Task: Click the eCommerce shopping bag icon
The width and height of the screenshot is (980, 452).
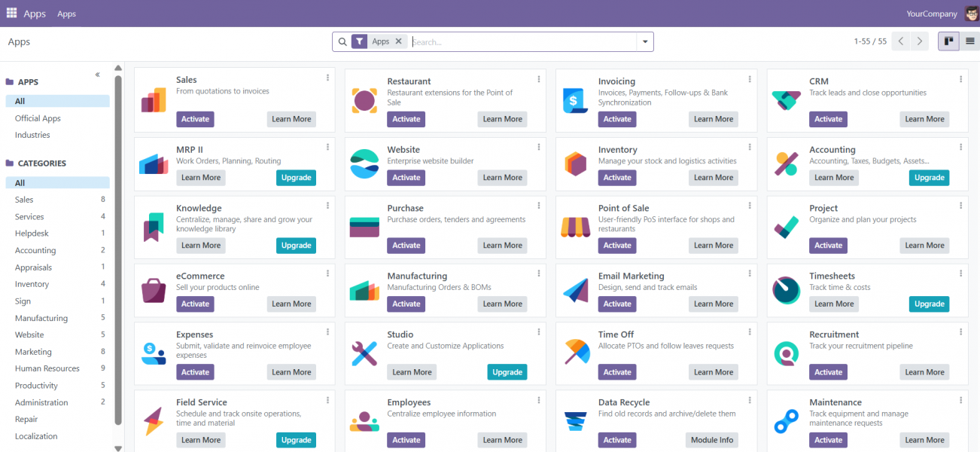Action: point(154,290)
